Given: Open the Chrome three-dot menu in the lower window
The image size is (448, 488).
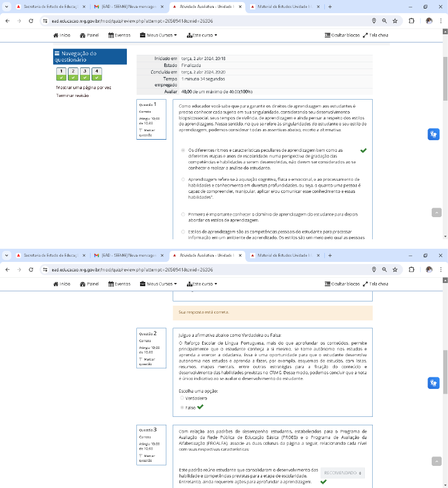Looking at the screenshot, I should tap(441, 269).
